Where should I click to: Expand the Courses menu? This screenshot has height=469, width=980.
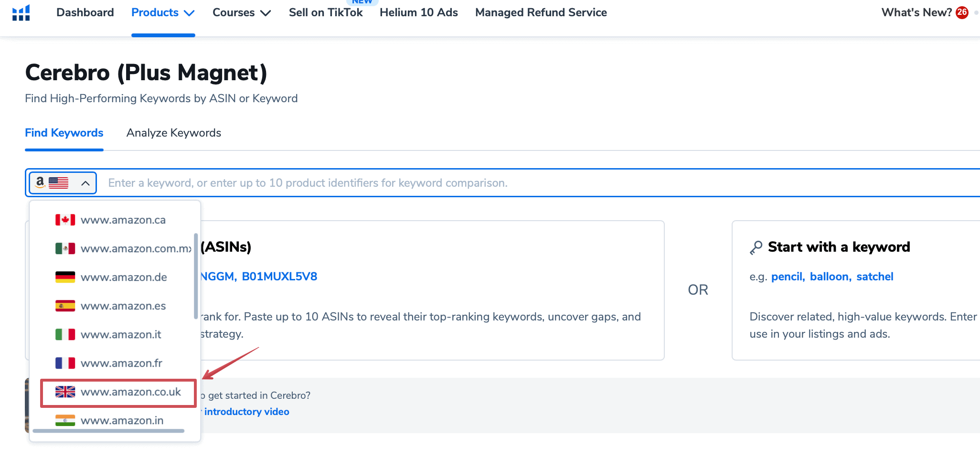[241, 13]
